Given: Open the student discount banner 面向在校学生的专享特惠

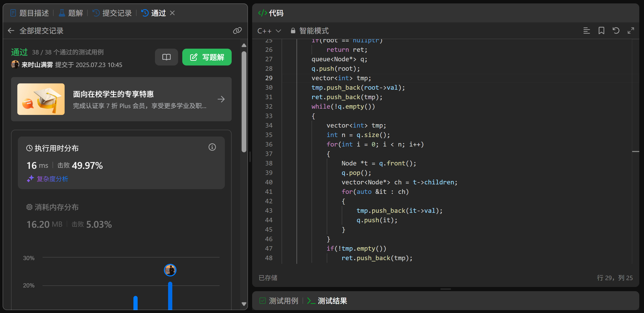Looking at the screenshot, I should click(x=121, y=99).
